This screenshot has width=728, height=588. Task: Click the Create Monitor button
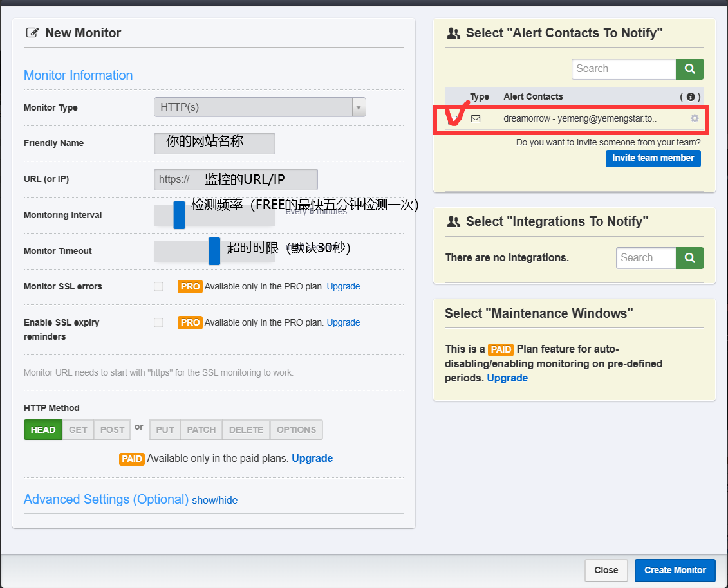coord(675,570)
